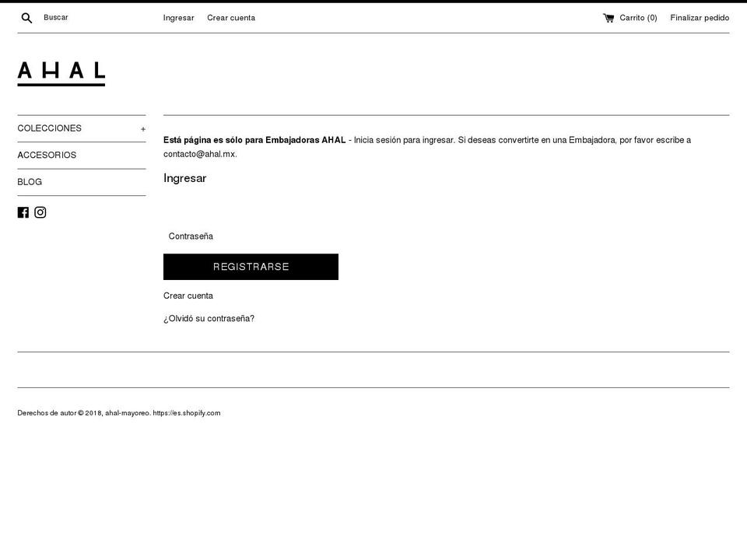Click the ahal-mayoreo footer link
Image resolution: width=747 pixels, height=560 pixels.
pyautogui.click(x=127, y=413)
